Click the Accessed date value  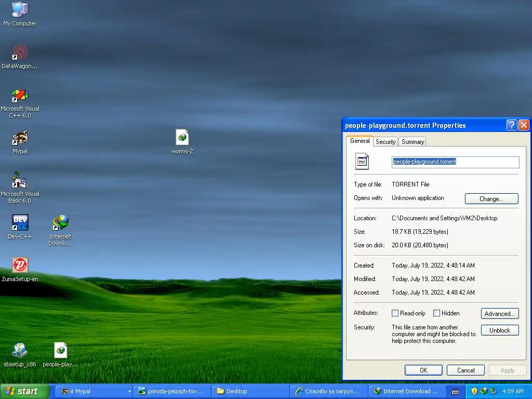click(433, 292)
